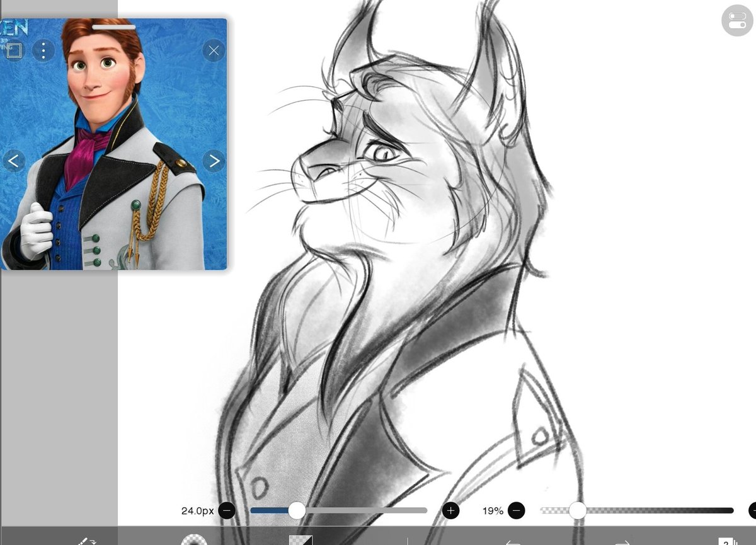Open the reference window three-dot menu
The width and height of the screenshot is (756, 545).
tap(43, 50)
